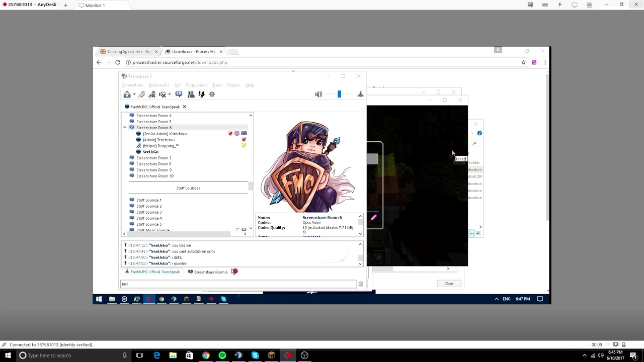Select the Screenshare Room 10 channel

click(x=154, y=176)
